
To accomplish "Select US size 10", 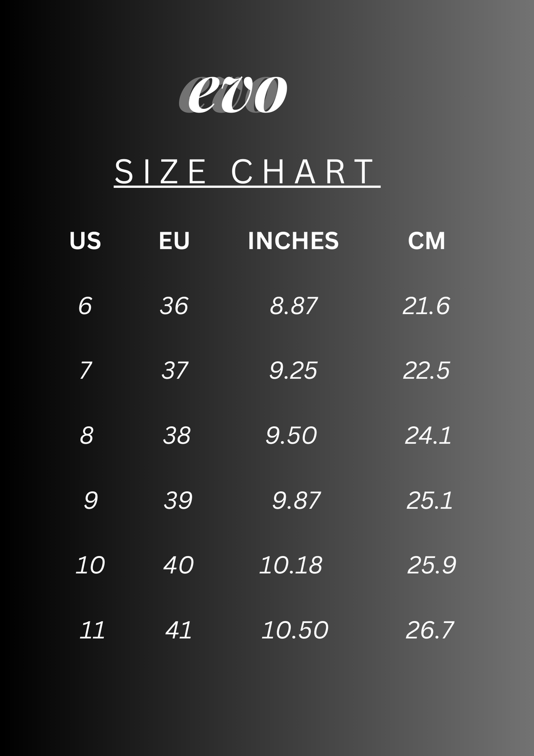I will coord(90,565).
